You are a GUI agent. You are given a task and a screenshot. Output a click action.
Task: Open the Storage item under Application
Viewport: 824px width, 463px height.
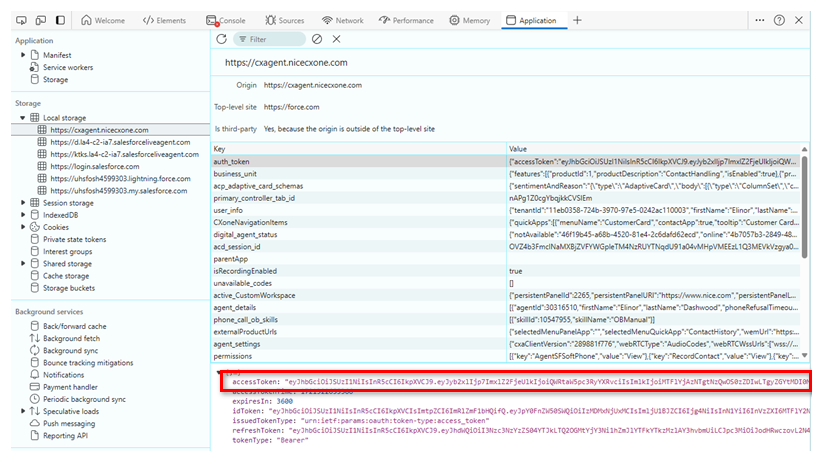55,80
